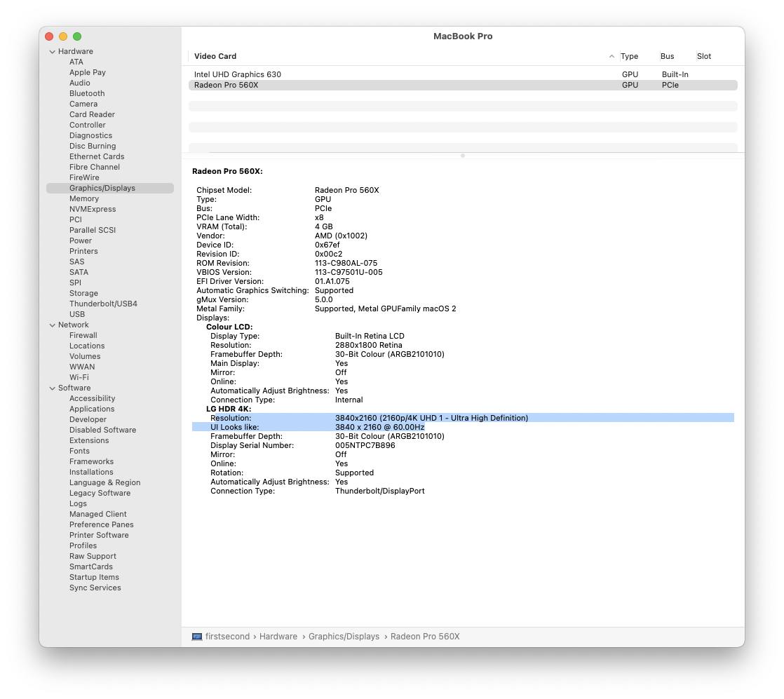The width and height of the screenshot is (784, 699).
Task: Open Logs under Software
Action: pos(78,503)
